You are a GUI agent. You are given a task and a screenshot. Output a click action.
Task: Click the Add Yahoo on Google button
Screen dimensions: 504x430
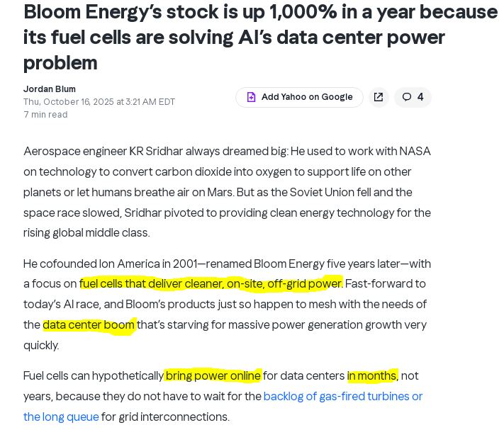pyautogui.click(x=299, y=97)
